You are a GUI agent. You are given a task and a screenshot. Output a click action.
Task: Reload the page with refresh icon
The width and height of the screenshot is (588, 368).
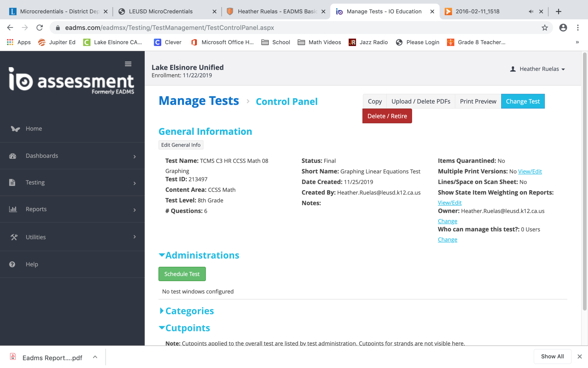40,28
